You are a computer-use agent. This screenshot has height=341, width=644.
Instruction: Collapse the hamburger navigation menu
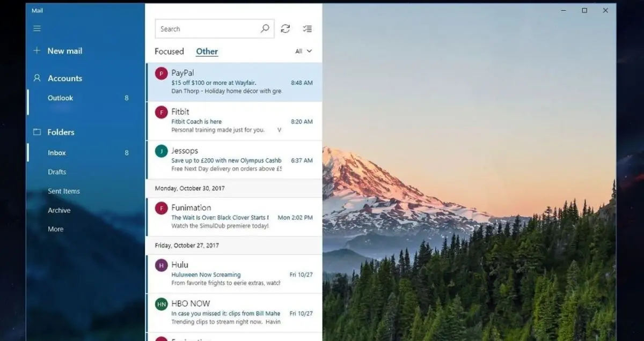coord(37,28)
